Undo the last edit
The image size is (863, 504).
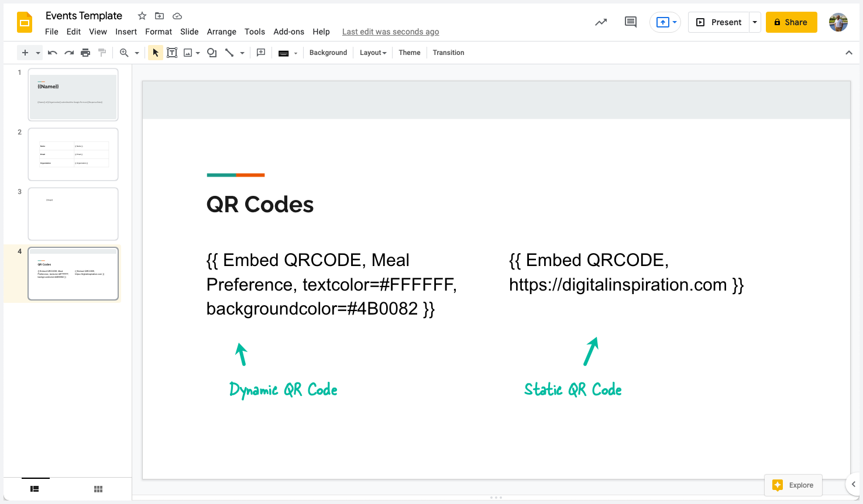[52, 53]
